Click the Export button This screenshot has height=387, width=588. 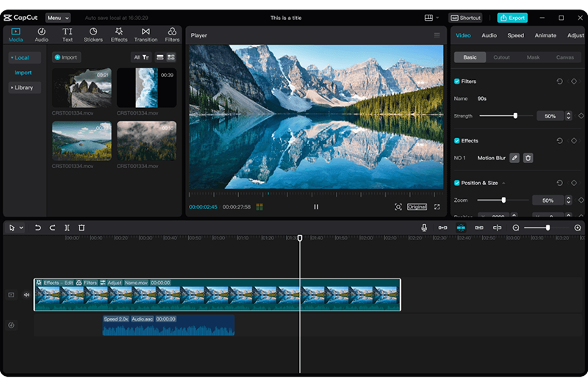(512, 18)
